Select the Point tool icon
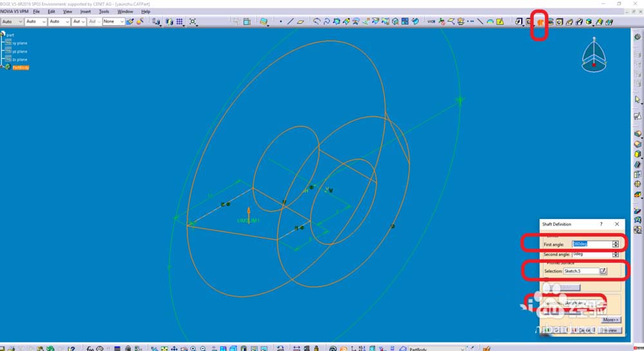The width and height of the screenshot is (644, 351). [x=281, y=21]
